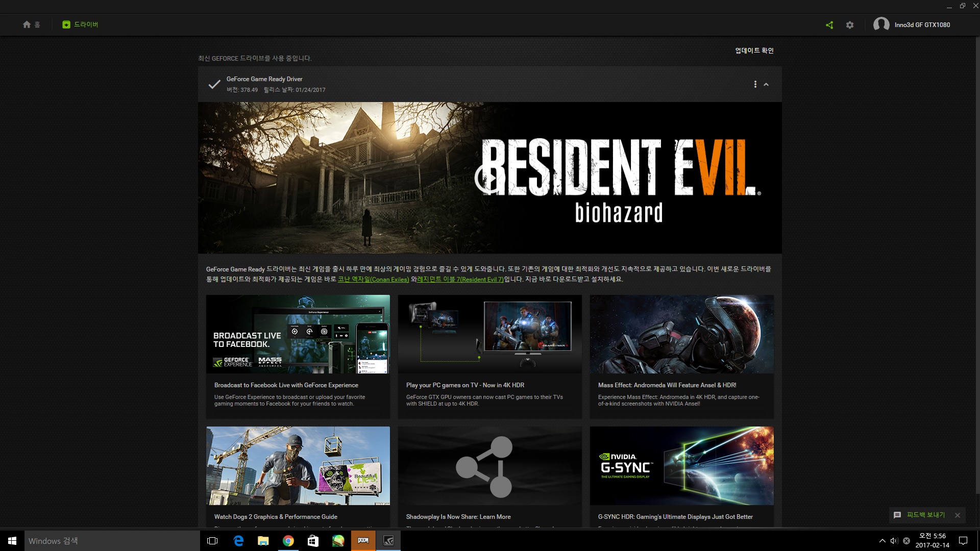Dismiss the feedback popup with X
Viewport: 980px width, 551px height.
click(x=958, y=515)
